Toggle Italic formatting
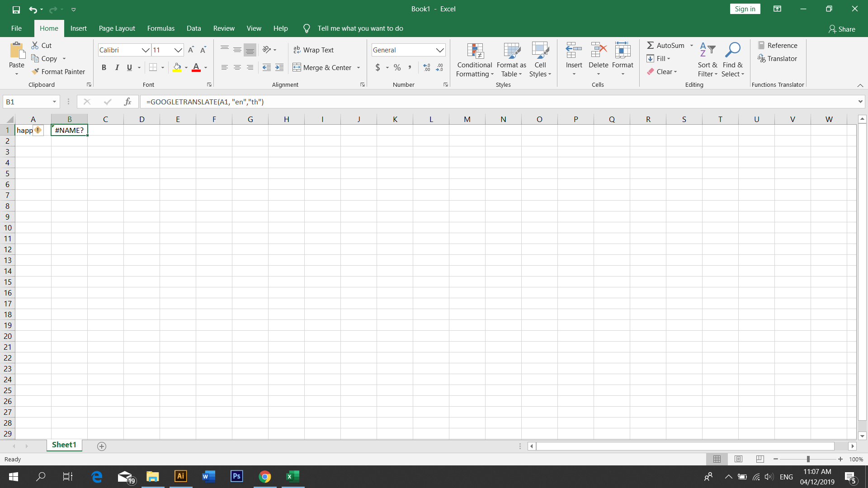Image resolution: width=868 pixels, height=488 pixels. tap(117, 67)
